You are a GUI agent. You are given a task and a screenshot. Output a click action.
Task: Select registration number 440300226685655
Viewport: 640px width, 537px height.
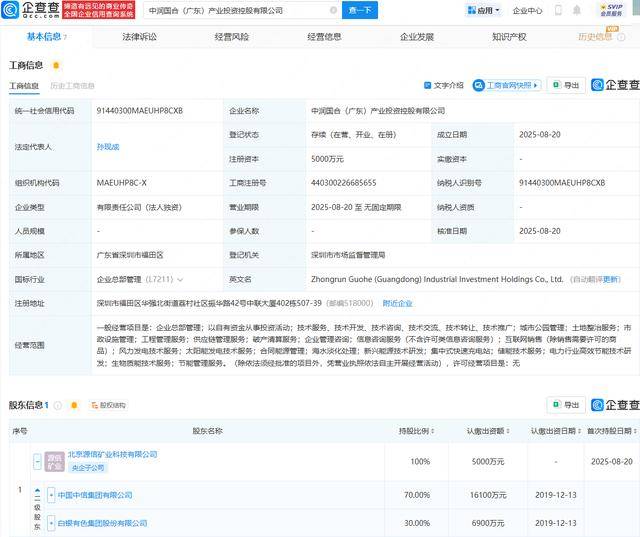point(344,183)
